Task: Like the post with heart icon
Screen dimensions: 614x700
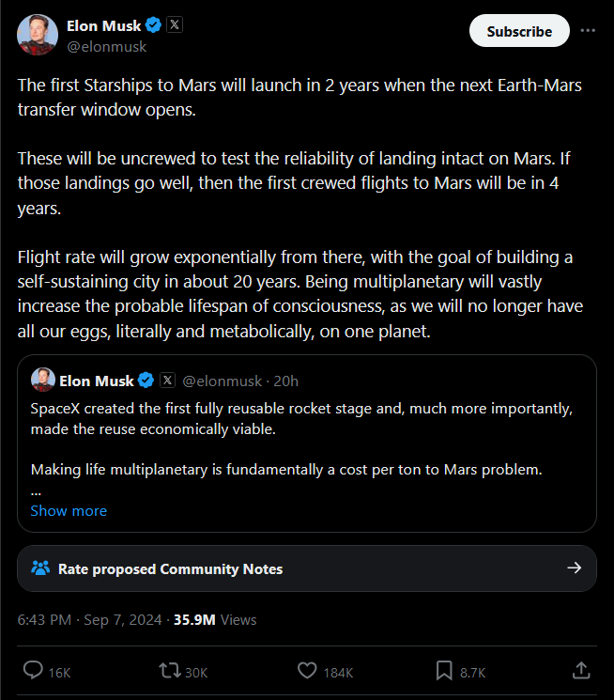Action: 307,670
